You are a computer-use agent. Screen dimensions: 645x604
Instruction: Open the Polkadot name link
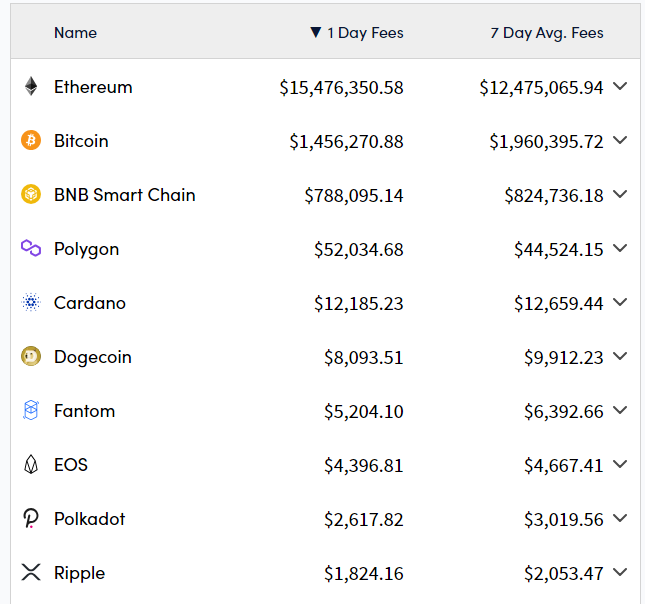(90, 519)
